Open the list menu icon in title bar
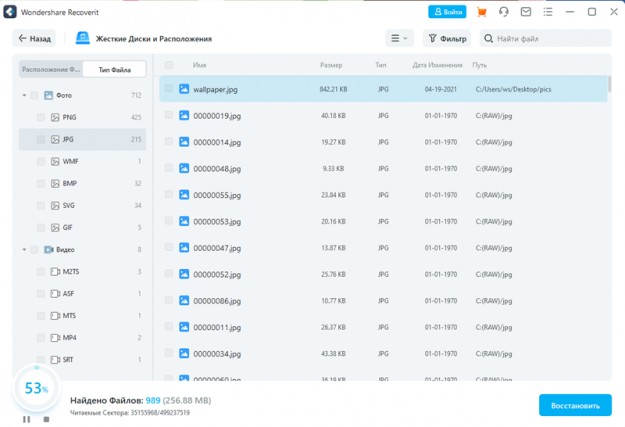The image size is (625, 427). (x=548, y=12)
